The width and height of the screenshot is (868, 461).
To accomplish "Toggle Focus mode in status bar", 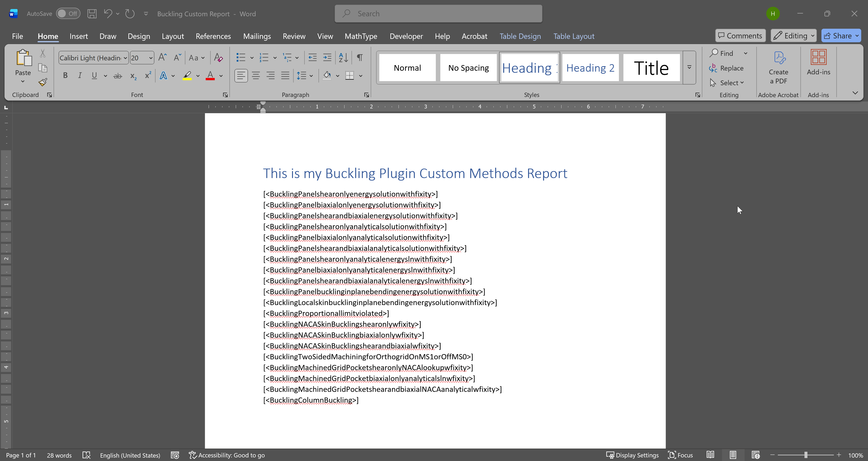I will tap(681, 455).
